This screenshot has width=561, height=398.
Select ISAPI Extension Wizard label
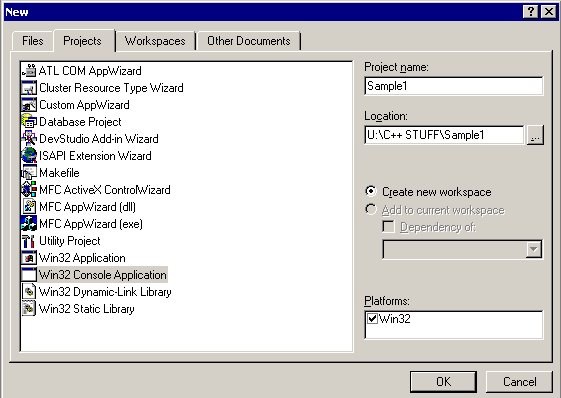click(x=95, y=156)
